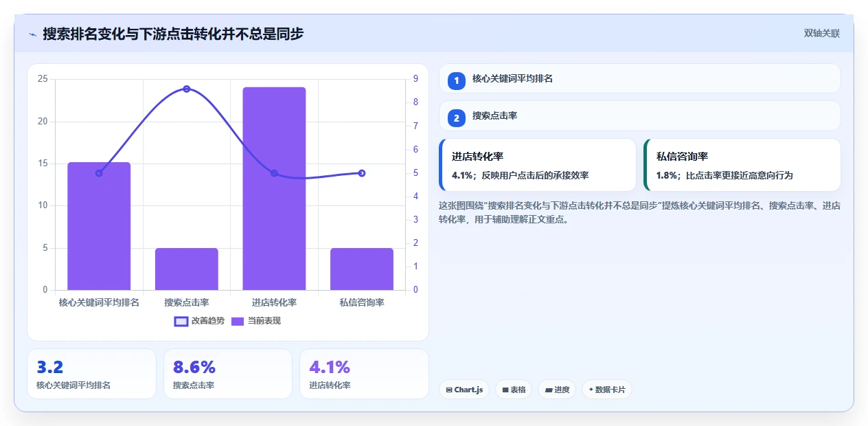Click the text 4.1%；反映用户点击后的承接效率

pyautogui.click(x=520, y=175)
